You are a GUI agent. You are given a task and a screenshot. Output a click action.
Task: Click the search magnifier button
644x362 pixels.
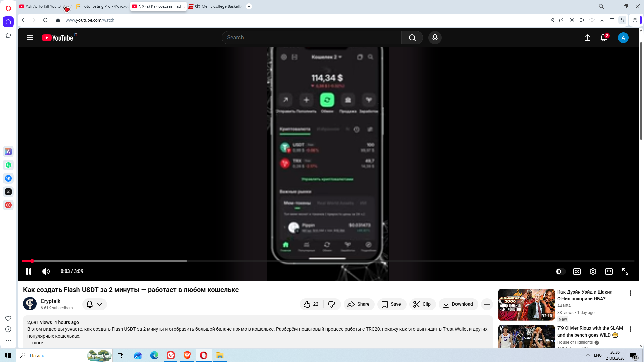412,38
